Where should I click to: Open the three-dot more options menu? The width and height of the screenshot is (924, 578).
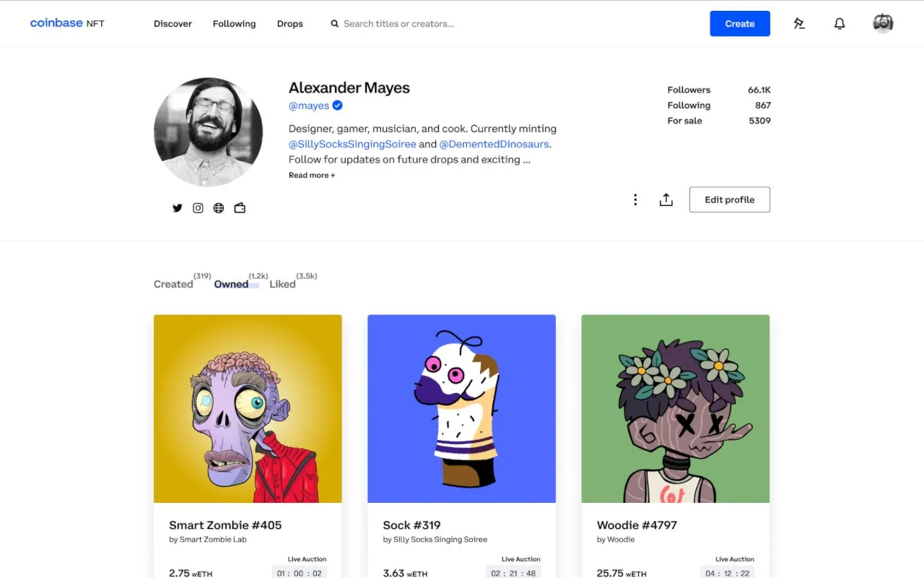coord(635,200)
